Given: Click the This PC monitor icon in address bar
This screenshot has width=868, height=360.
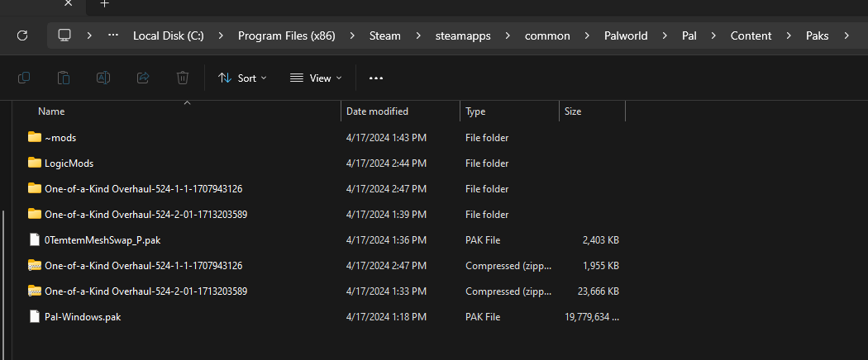Looking at the screenshot, I should pos(64,36).
